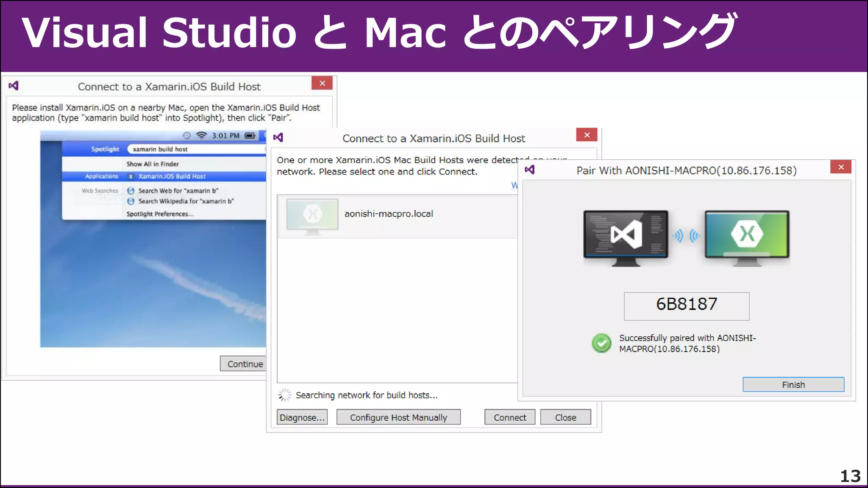
Task: Open Spotlight Preferences entry
Action: click(x=160, y=214)
